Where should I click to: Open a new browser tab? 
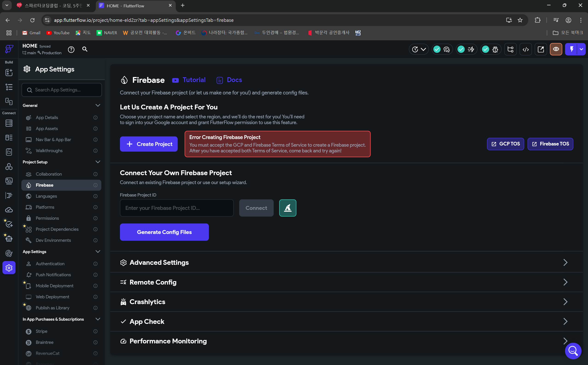coord(183,5)
